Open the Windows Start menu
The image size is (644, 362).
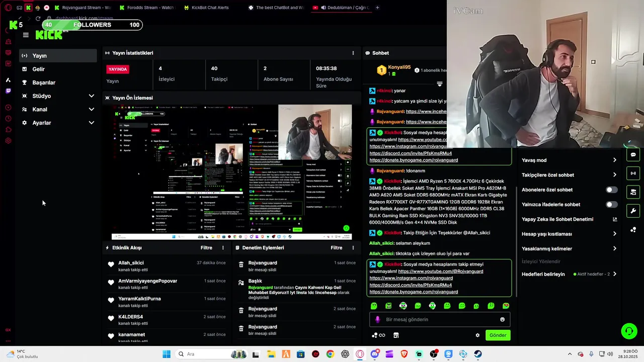(x=167, y=354)
